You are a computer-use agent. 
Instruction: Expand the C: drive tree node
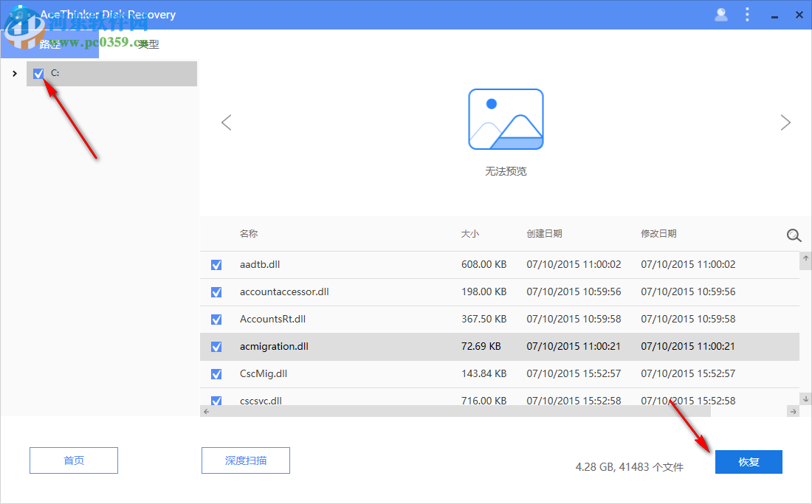point(15,73)
